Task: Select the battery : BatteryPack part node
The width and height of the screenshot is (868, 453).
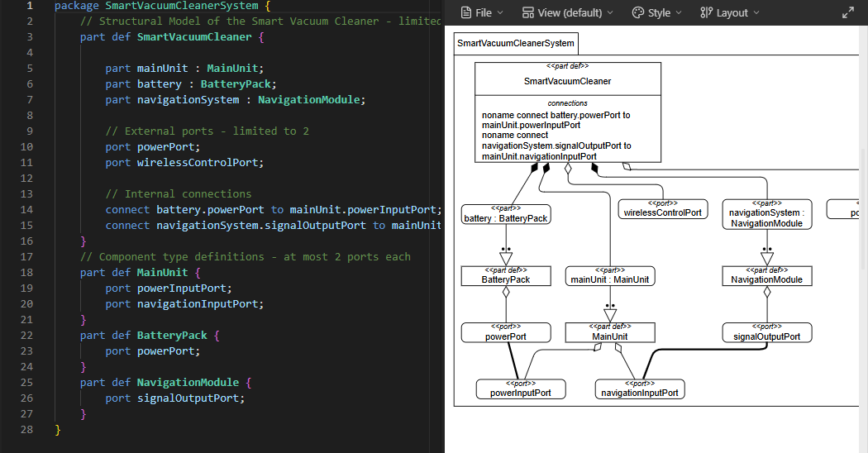Action: 506,214
